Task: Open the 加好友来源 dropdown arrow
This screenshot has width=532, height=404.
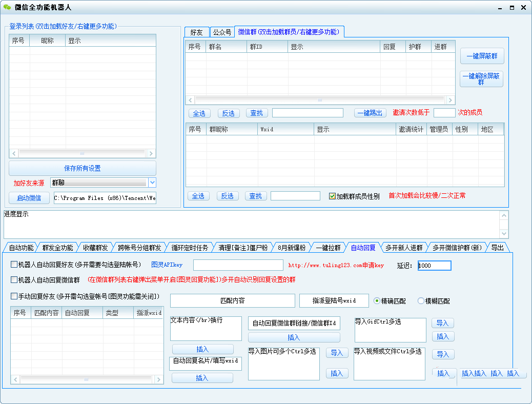Action: click(x=152, y=183)
